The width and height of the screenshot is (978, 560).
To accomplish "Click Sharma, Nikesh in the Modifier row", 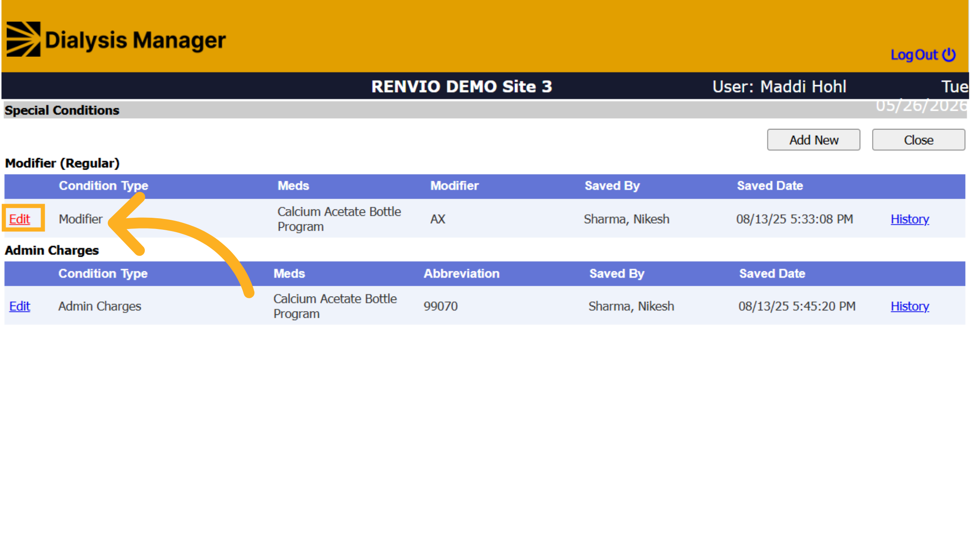I will [x=626, y=219].
